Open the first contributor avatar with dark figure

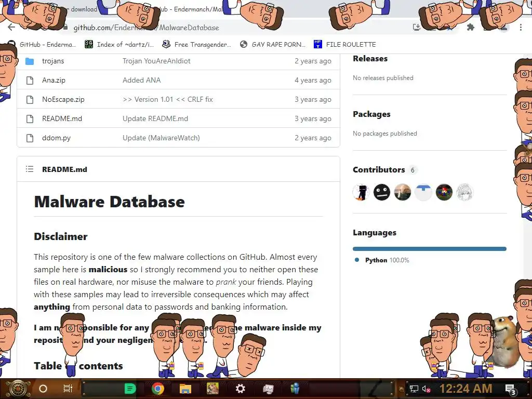pos(361,192)
